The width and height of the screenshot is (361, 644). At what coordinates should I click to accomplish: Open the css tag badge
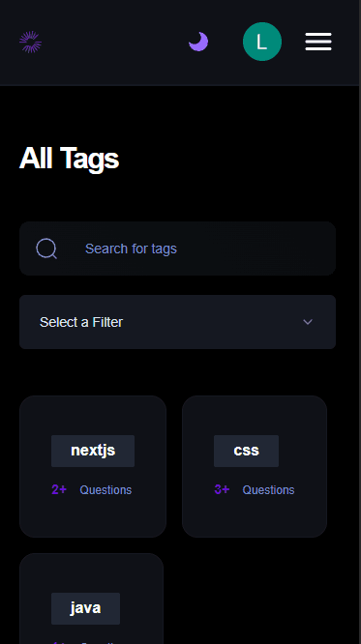click(246, 451)
